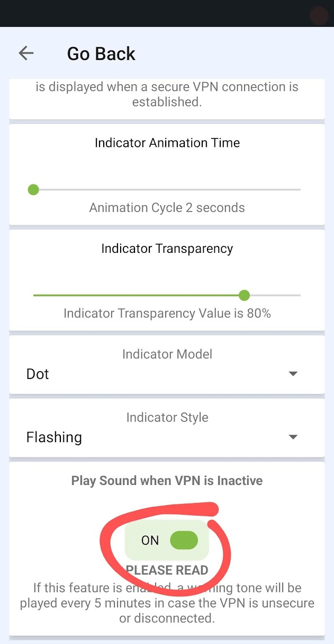
Task: Select the current "Flashing" style value
Action: tap(53, 437)
